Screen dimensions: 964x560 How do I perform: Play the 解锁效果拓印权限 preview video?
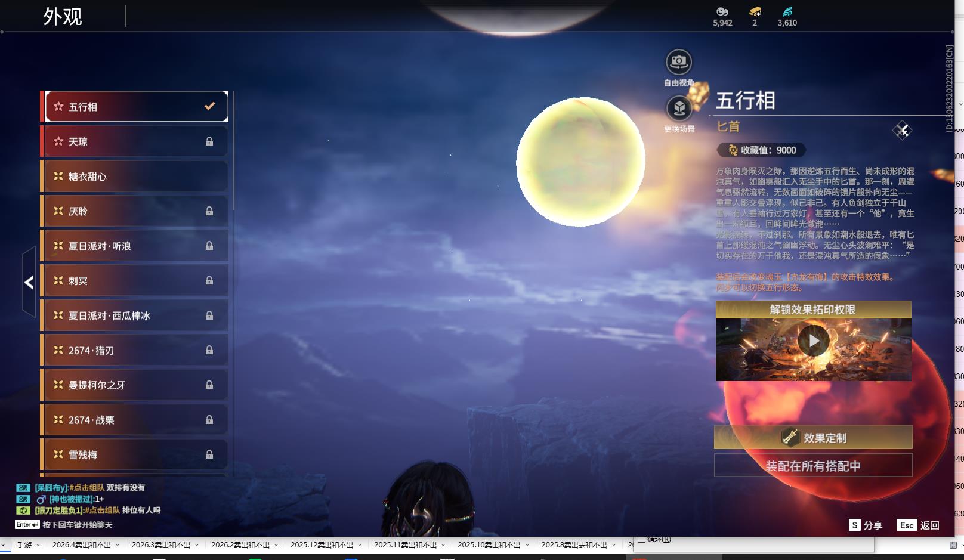pyautogui.click(x=812, y=342)
